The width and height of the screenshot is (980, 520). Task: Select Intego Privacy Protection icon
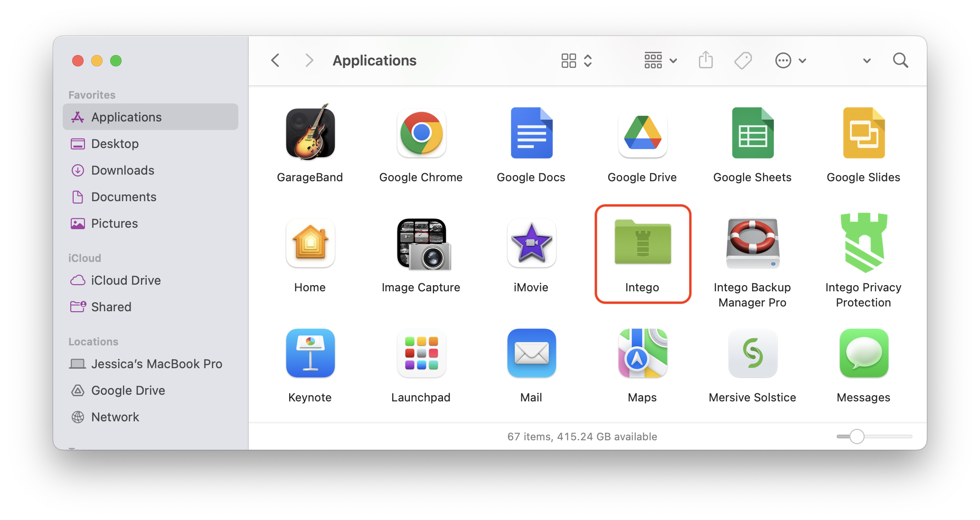(x=864, y=242)
